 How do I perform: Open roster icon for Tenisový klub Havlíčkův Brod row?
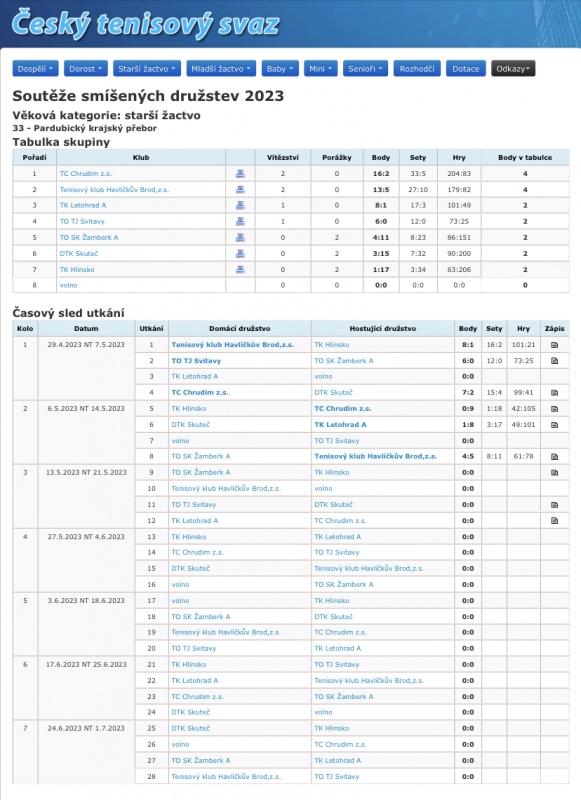point(240,189)
